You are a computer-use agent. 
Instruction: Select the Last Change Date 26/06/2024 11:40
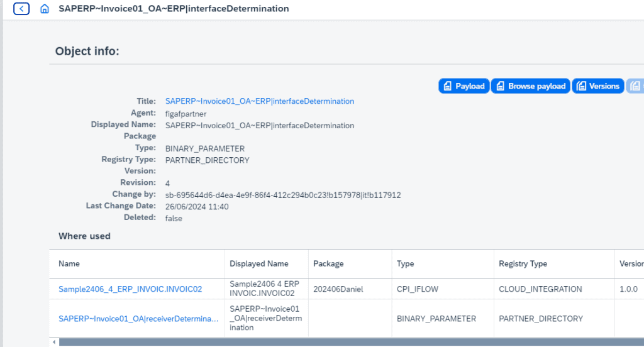(197, 207)
